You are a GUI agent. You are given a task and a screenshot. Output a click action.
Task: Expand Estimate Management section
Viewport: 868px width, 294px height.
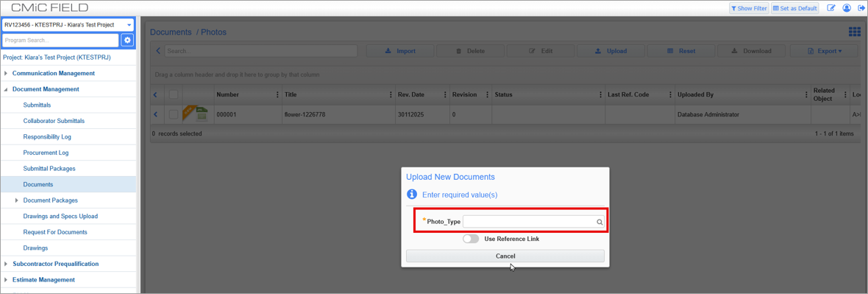(x=6, y=279)
